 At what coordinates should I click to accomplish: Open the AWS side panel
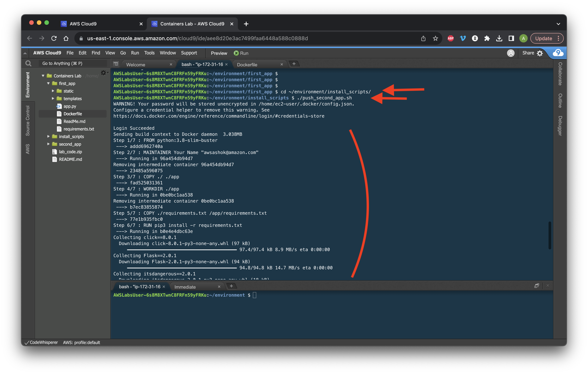pyautogui.click(x=28, y=149)
